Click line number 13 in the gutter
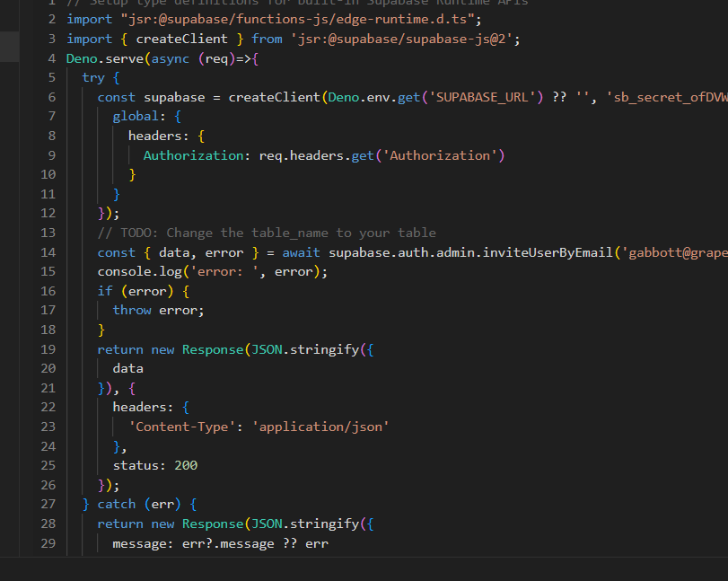This screenshot has width=728, height=581. tap(48, 233)
